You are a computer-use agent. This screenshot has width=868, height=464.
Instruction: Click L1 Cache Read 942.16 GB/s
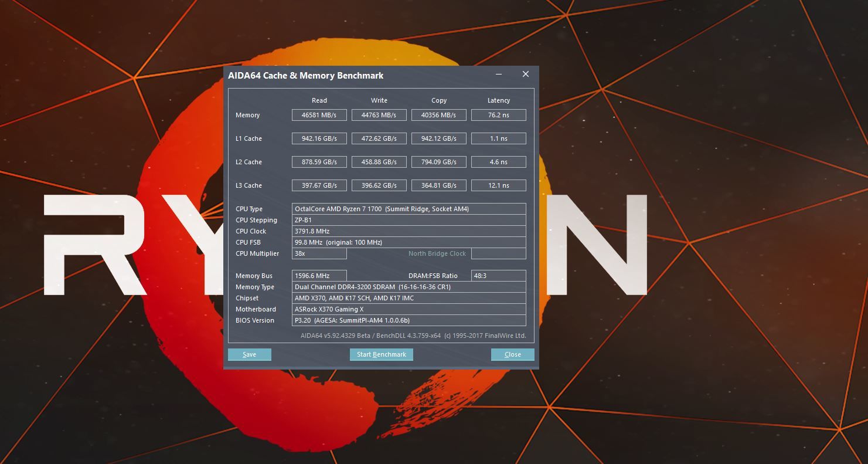point(319,138)
